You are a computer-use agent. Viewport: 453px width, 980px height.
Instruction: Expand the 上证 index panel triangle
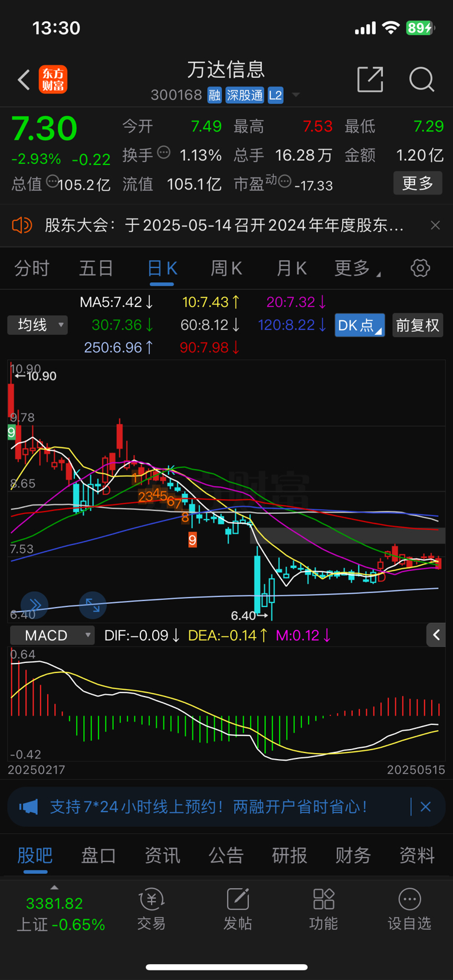[x=54, y=887]
